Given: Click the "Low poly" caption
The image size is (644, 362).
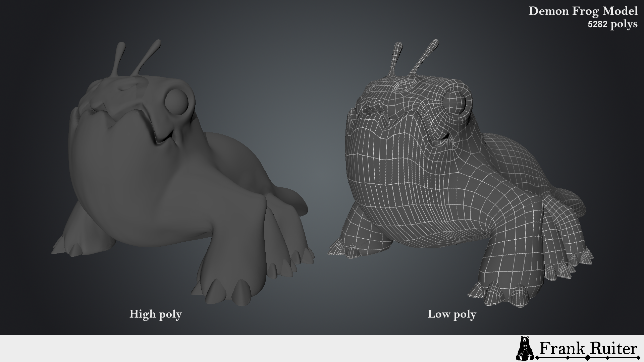Looking at the screenshot, I should [x=452, y=314].
